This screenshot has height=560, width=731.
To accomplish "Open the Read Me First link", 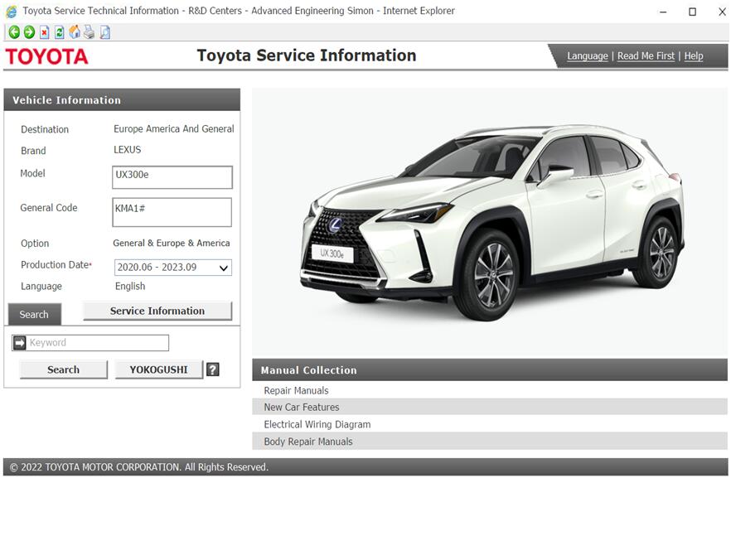I will tap(646, 56).
